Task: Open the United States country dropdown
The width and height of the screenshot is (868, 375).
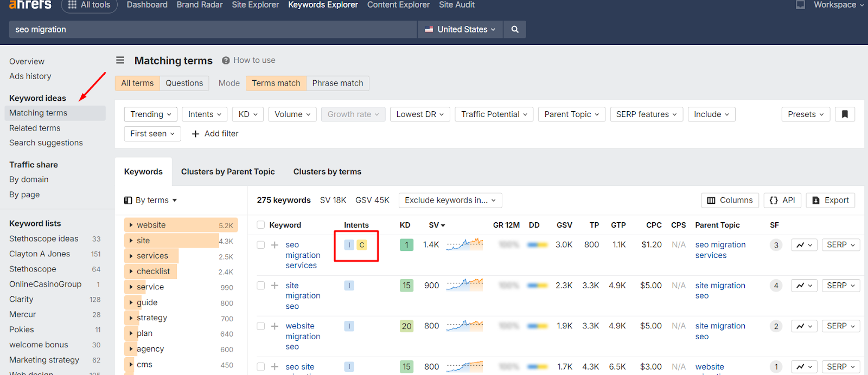Action: click(x=460, y=29)
